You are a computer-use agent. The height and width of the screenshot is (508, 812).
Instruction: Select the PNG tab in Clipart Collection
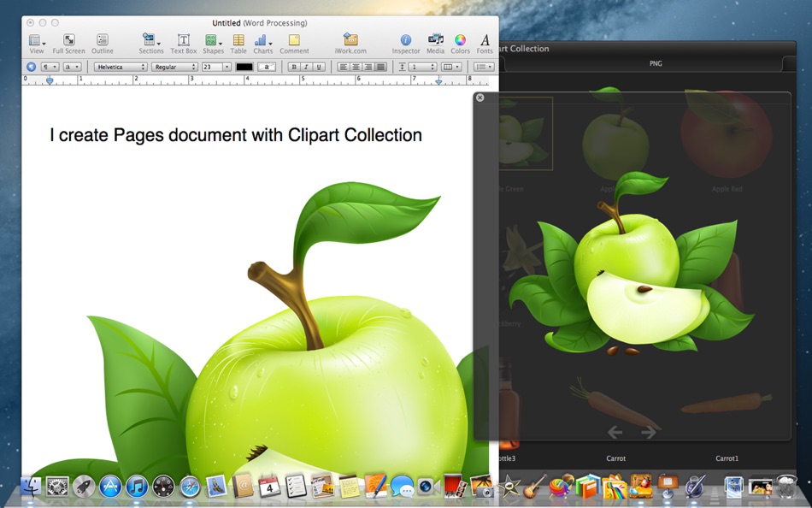pyautogui.click(x=656, y=63)
